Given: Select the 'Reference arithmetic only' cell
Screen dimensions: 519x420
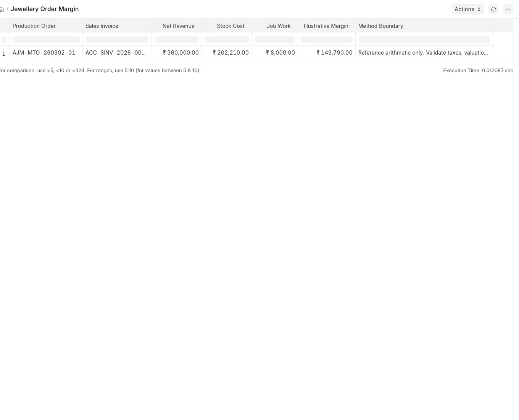Looking at the screenshot, I should [424, 53].
